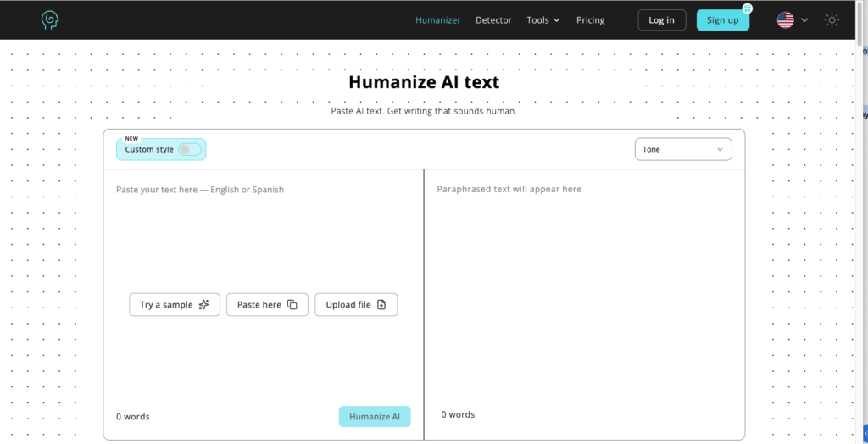Open the Tone dropdown

click(x=683, y=149)
